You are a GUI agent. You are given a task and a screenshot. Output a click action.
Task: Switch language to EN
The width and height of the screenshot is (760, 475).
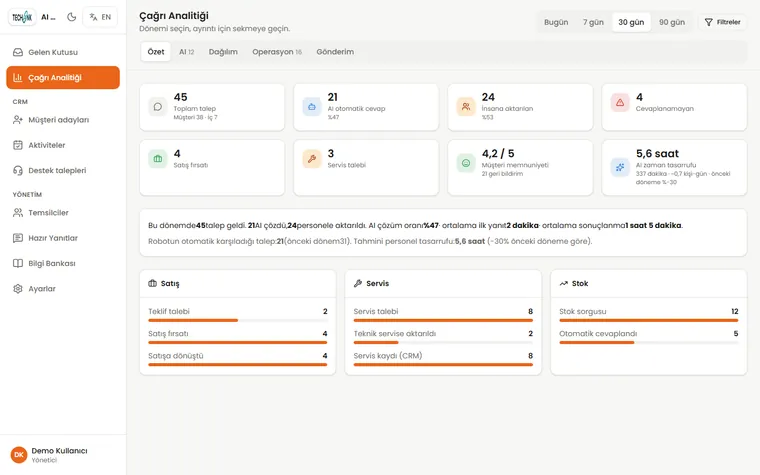[100, 17]
